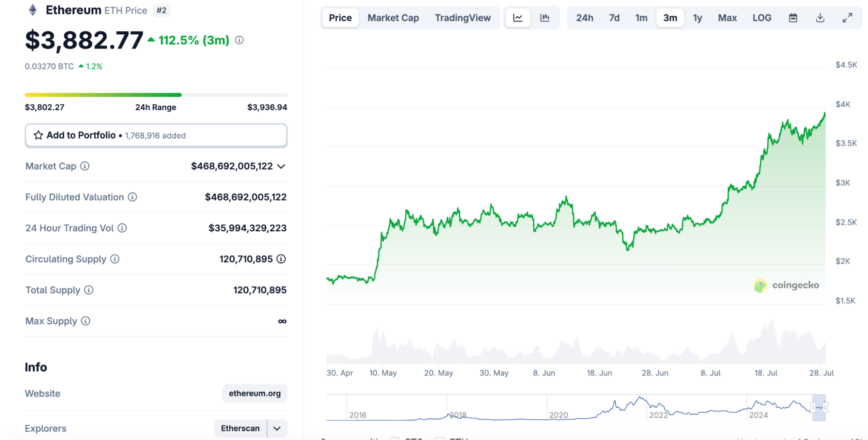Open ethereum.org website link
This screenshot has width=868, height=440.
tap(255, 394)
